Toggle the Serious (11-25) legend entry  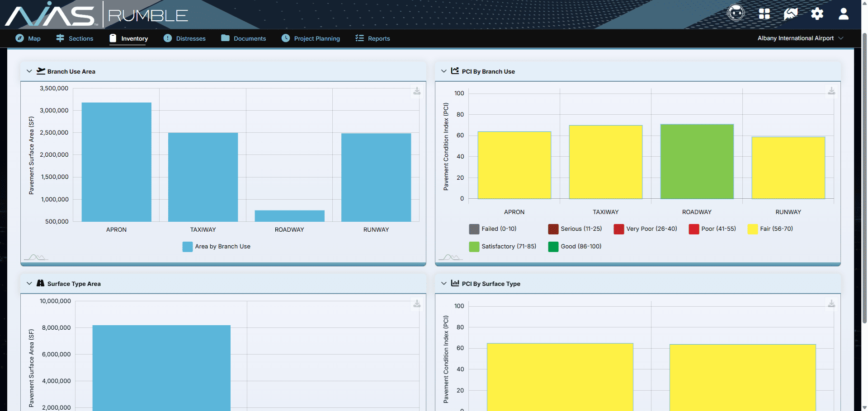tap(575, 229)
